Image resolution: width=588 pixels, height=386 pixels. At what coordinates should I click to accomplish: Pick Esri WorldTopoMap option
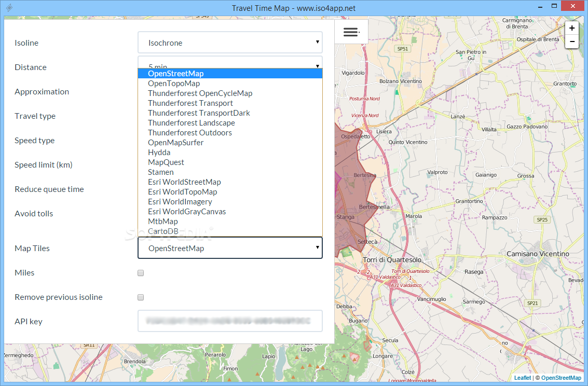pyautogui.click(x=230, y=192)
